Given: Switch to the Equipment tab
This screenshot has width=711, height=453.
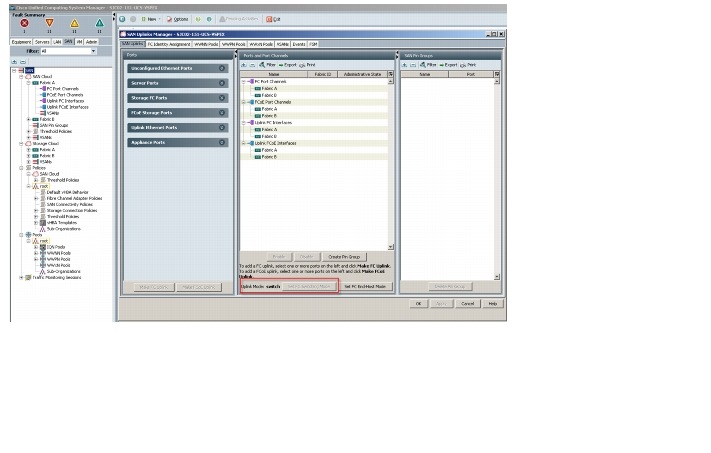Looking at the screenshot, I should point(21,42).
